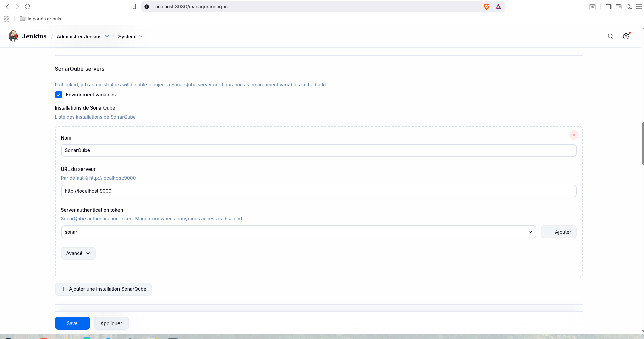Click the Appliquer button
The width and height of the screenshot is (644, 339).
pyautogui.click(x=111, y=323)
